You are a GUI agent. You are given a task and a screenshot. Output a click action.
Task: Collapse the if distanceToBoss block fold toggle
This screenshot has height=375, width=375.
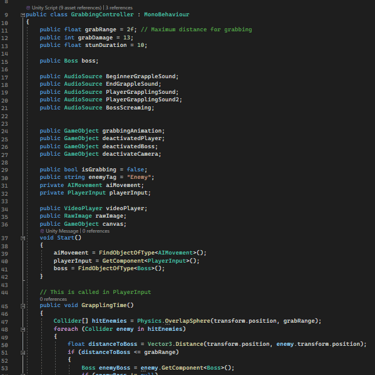tap(23, 352)
